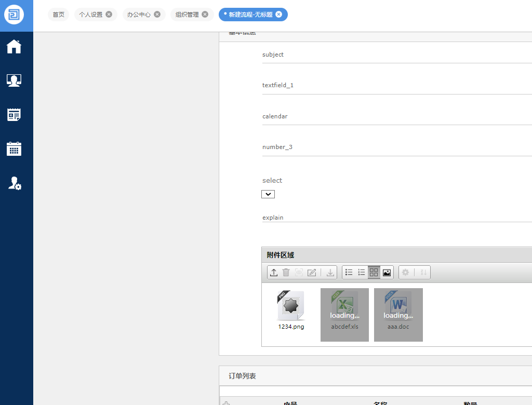Open the calendar icon in sidebar

(x=14, y=149)
